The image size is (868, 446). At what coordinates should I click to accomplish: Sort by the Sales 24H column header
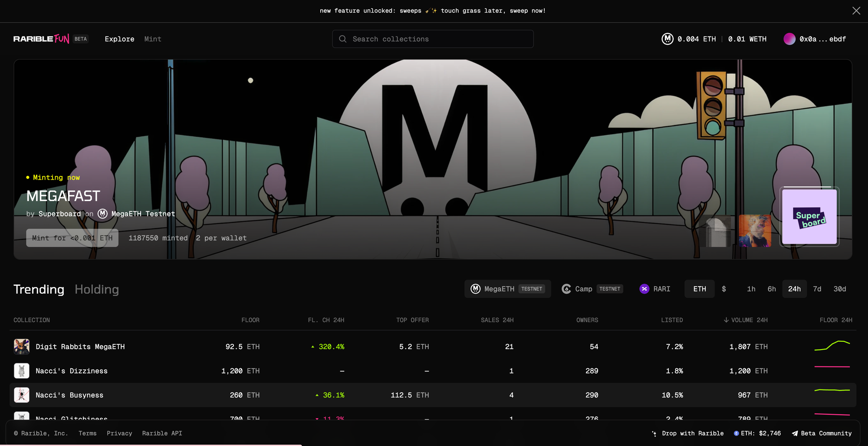tap(497, 320)
